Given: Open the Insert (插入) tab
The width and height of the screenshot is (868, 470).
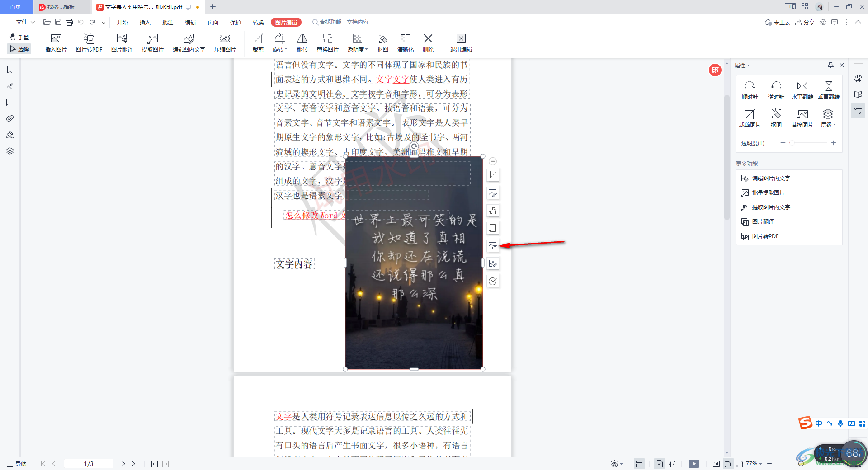Looking at the screenshot, I should coord(145,22).
